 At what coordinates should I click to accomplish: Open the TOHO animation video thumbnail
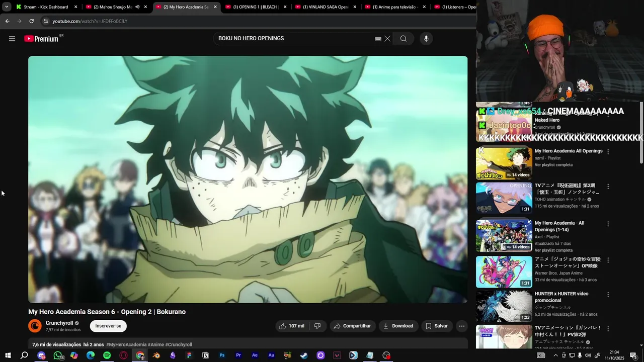pos(504,198)
